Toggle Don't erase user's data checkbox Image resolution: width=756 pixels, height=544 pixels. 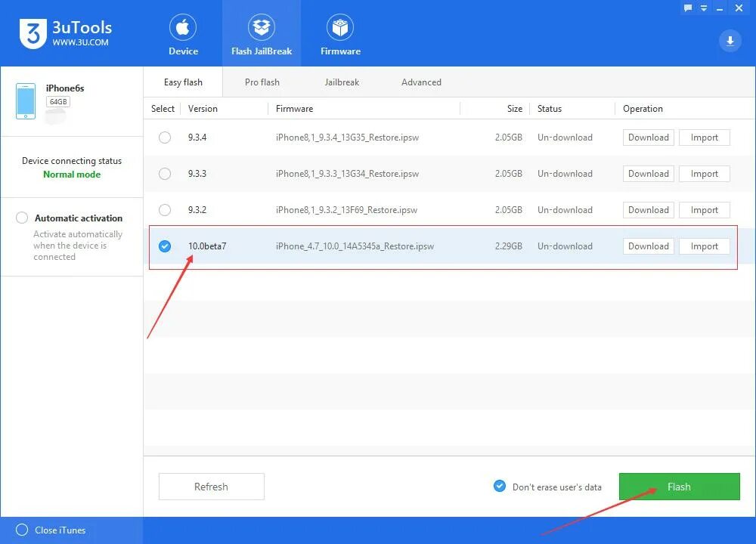pos(500,486)
